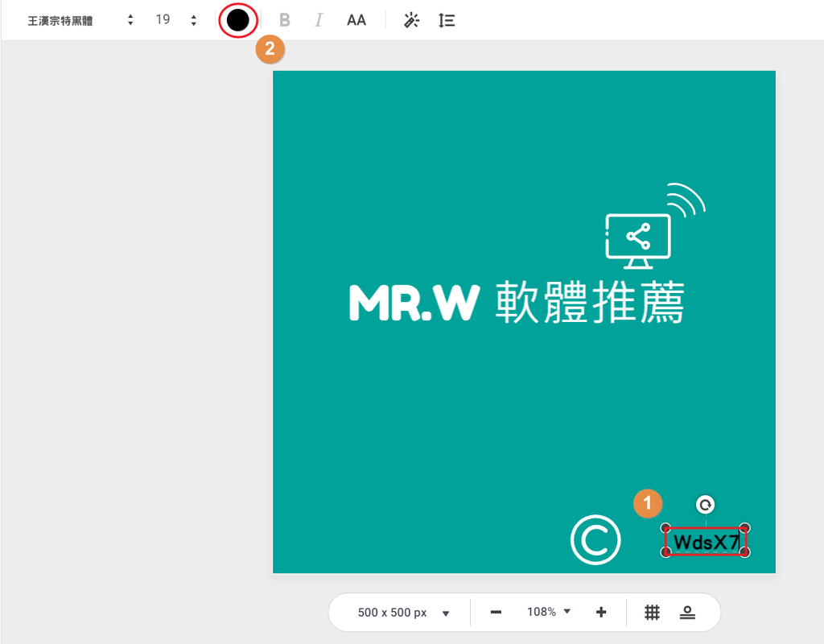The width and height of the screenshot is (824, 644).
Task: Click the rotate handle above WdsX7 text
Action: (705, 505)
